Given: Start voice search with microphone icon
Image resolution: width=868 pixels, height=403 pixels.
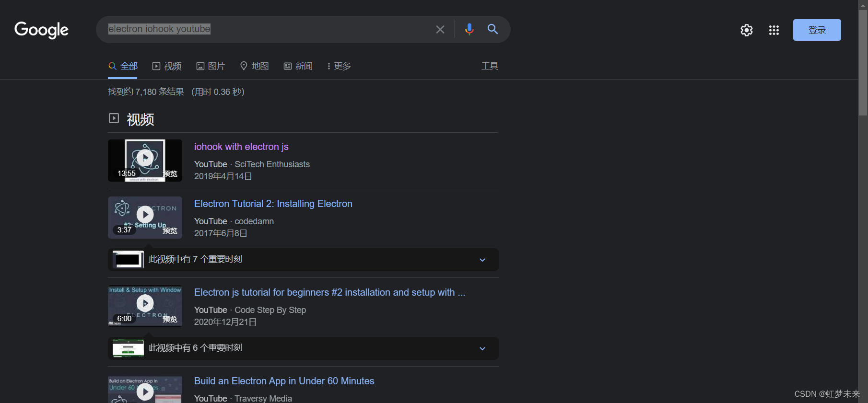Looking at the screenshot, I should point(469,29).
